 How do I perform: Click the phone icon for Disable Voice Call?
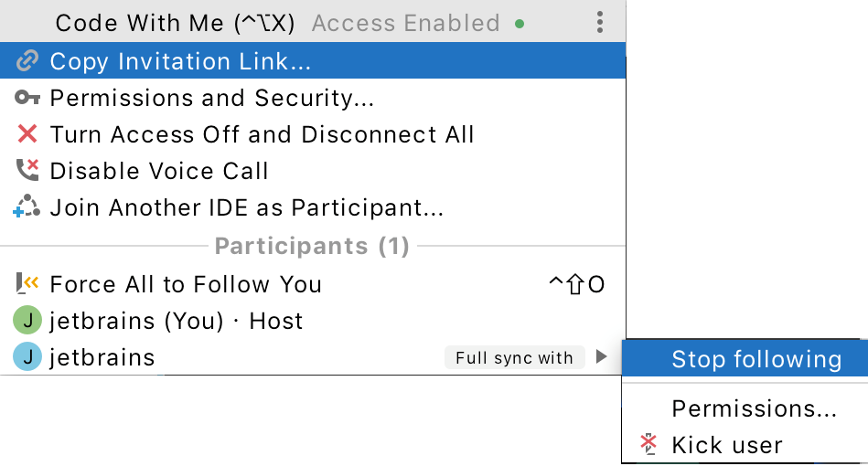point(27,170)
